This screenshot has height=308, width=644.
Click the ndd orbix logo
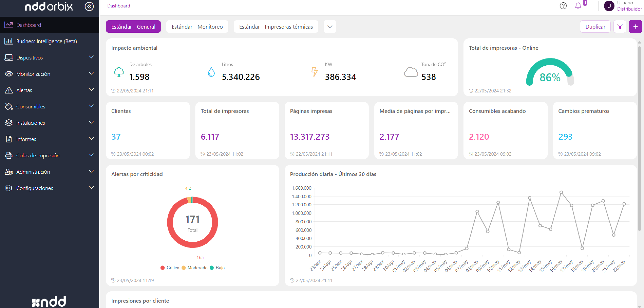coord(49,6)
